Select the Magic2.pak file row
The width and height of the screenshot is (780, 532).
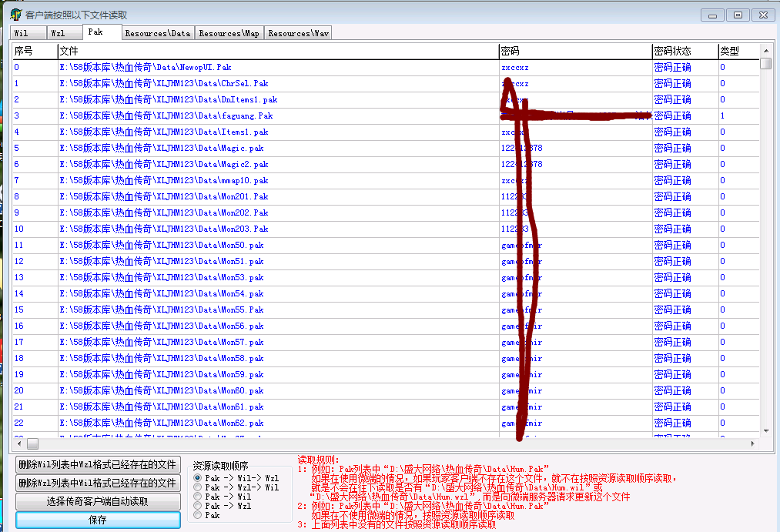(386, 164)
